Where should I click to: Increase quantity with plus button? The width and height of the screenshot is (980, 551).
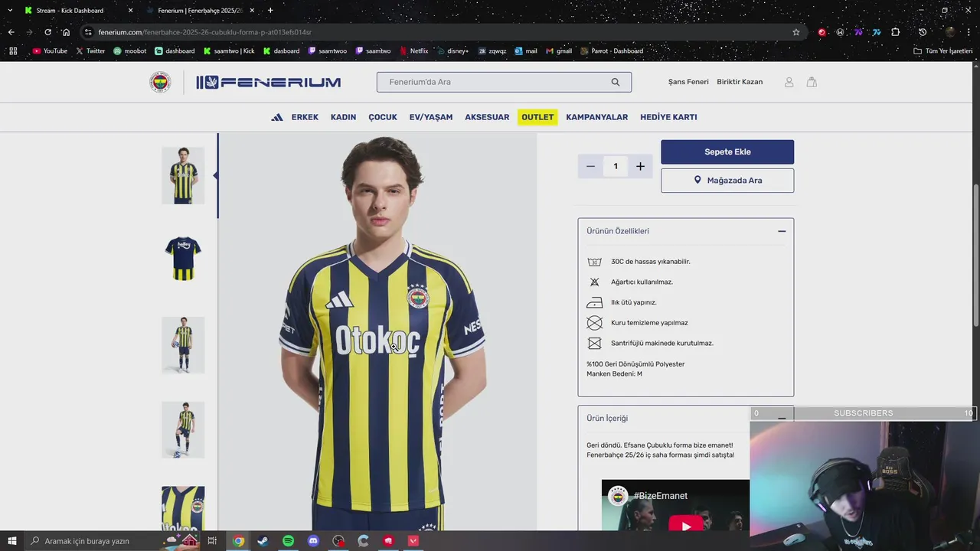tap(640, 166)
